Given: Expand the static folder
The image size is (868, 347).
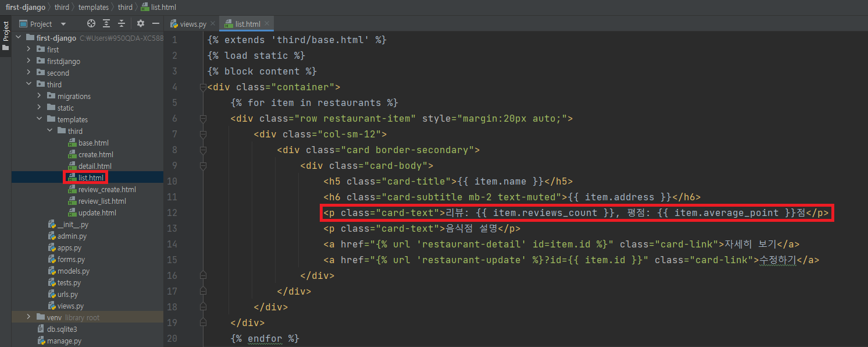Looking at the screenshot, I should click(x=39, y=108).
